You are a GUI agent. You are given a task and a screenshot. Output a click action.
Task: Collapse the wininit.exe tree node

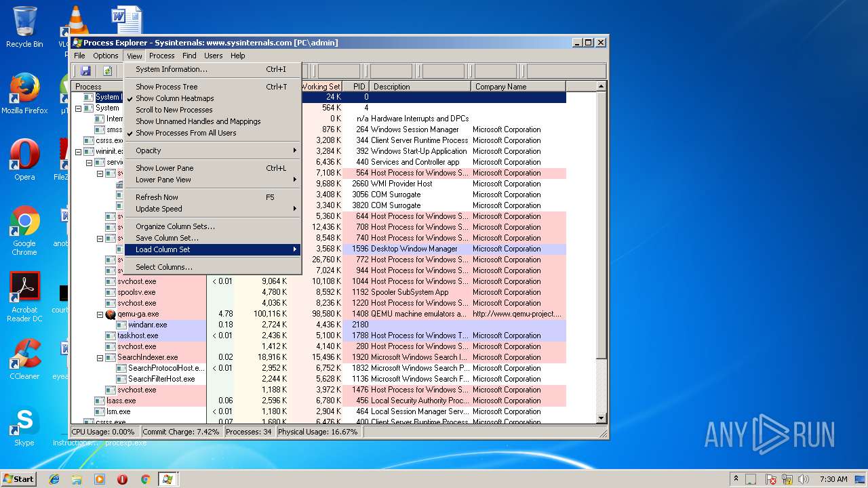tap(78, 152)
